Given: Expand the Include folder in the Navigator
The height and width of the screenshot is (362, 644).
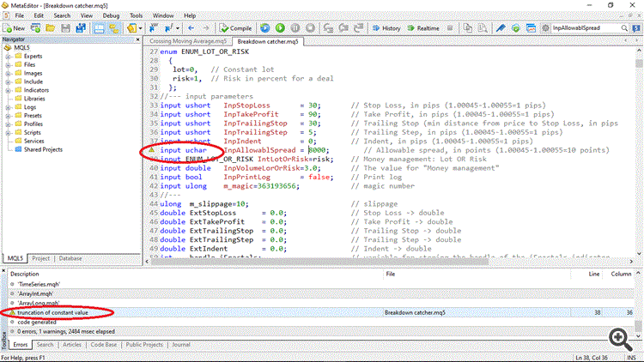Looking at the screenshot, I should [x=8, y=81].
